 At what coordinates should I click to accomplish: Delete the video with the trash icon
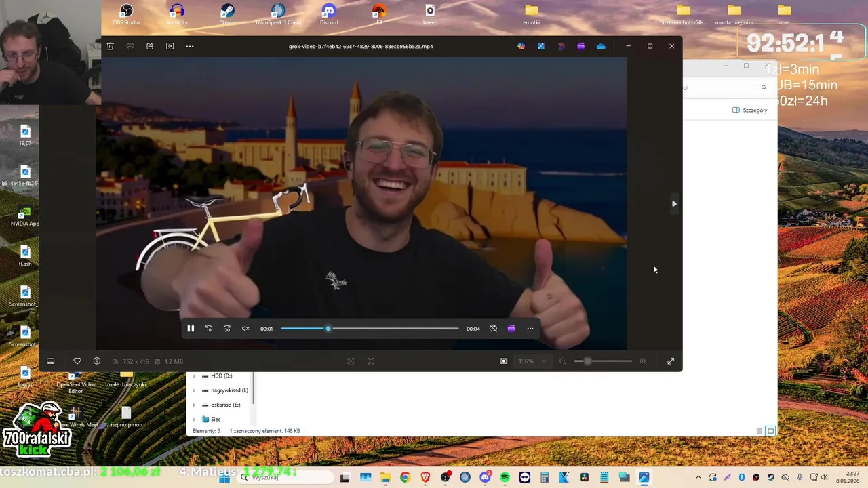point(110,46)
